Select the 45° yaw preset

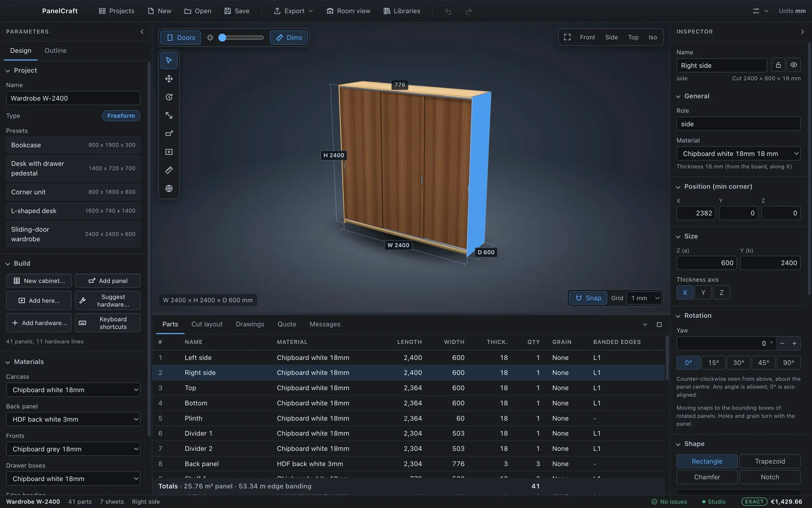tap(763, 363)
